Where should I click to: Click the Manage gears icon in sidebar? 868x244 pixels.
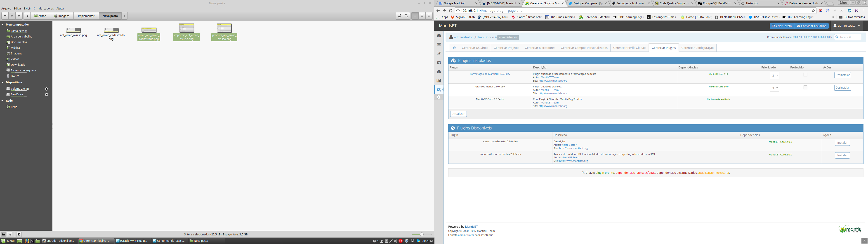439,89
